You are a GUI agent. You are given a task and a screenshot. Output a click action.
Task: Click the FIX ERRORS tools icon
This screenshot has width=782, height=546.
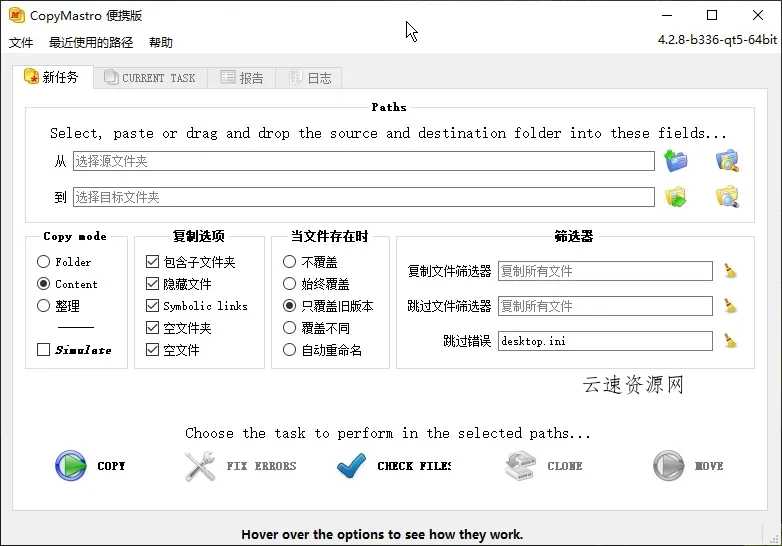tap(199, 466)
